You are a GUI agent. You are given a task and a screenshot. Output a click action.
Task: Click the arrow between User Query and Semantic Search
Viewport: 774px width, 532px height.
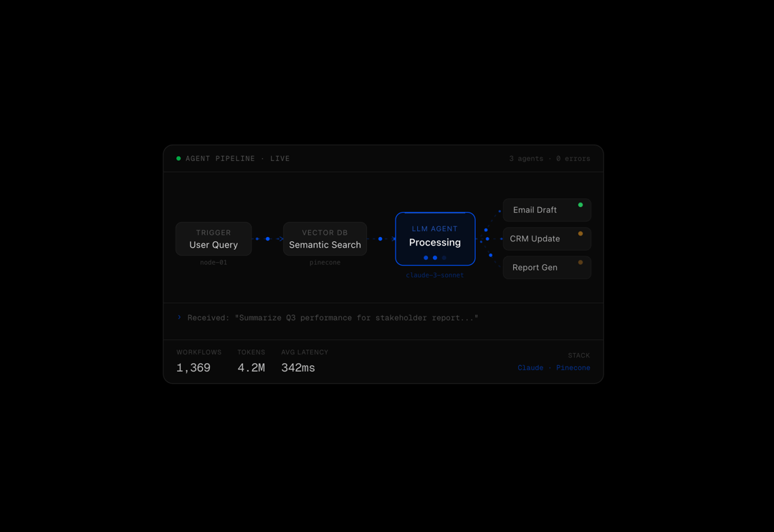click(x=267, y=238)
